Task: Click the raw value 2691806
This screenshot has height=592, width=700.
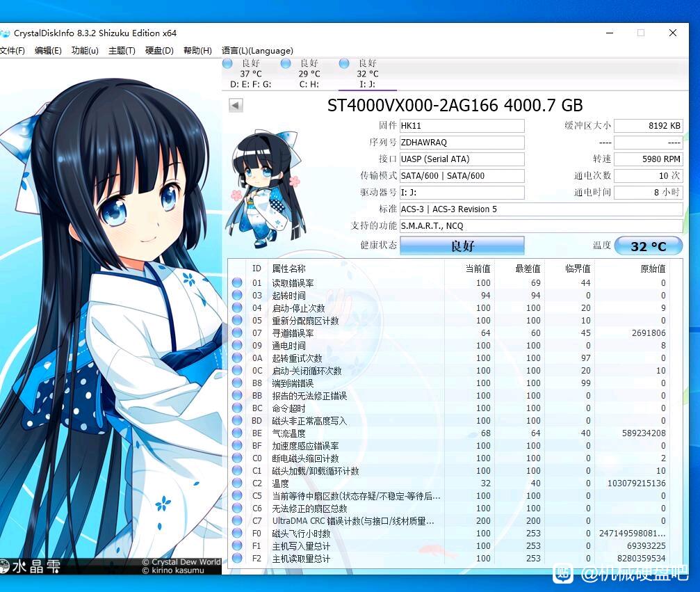Action: [x=649, y=333]
